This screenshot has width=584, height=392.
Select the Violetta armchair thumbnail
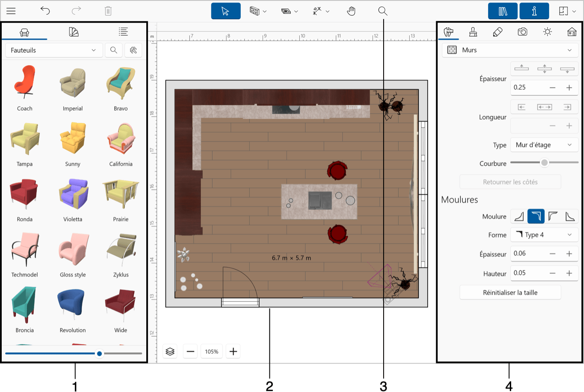[73, 195]
